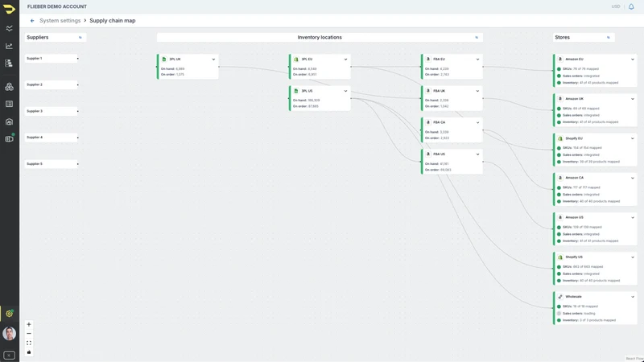Select the Supplier 3 node
Screen dimensions: 644x362
[x=52, y=111]
